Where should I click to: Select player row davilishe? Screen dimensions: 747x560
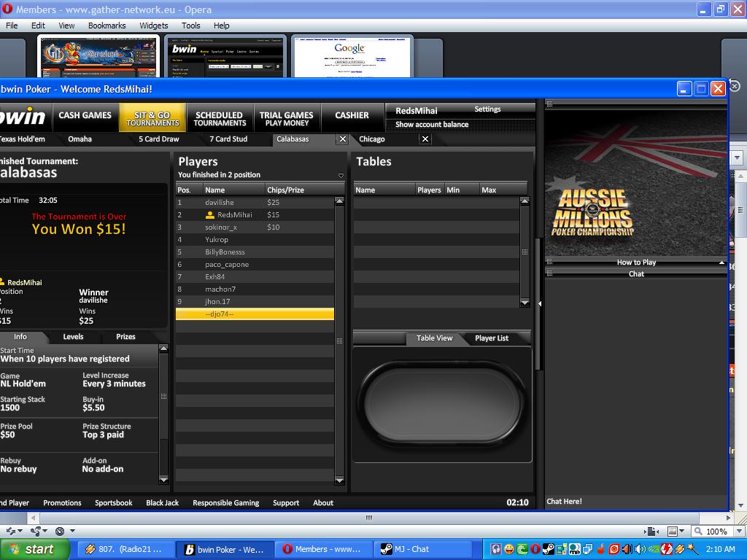[255, 203]
